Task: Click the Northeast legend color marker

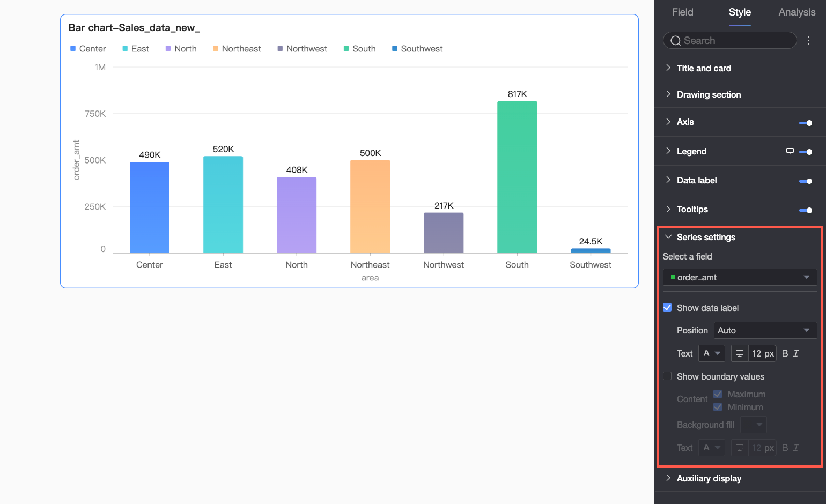Action: pyautogui.click(x=216, y=49)
